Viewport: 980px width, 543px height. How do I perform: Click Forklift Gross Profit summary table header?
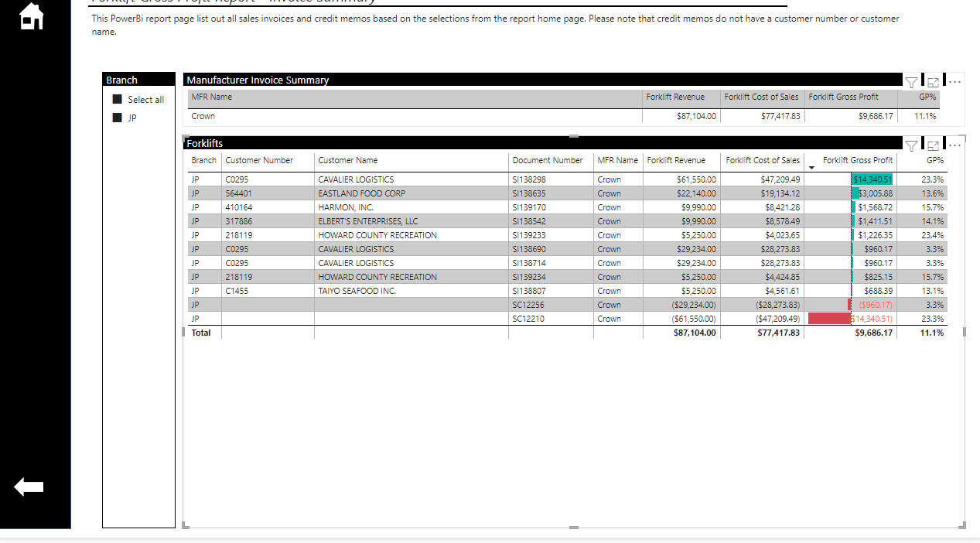[x=843, y=97]
